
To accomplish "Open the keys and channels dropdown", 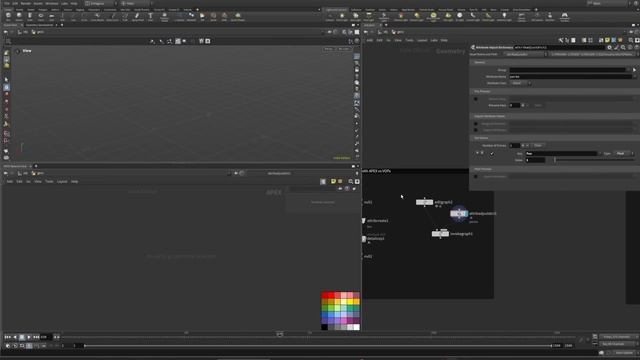I will [618, 337].
